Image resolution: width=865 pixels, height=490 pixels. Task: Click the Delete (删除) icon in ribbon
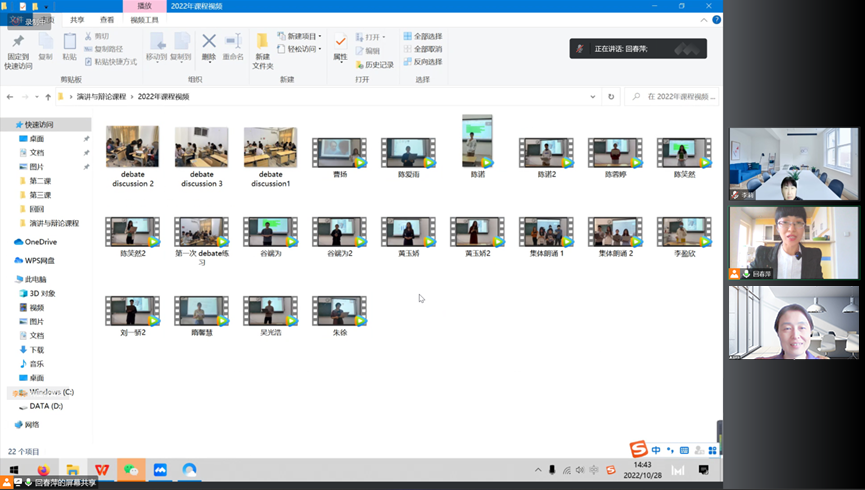tap(209, 43)
